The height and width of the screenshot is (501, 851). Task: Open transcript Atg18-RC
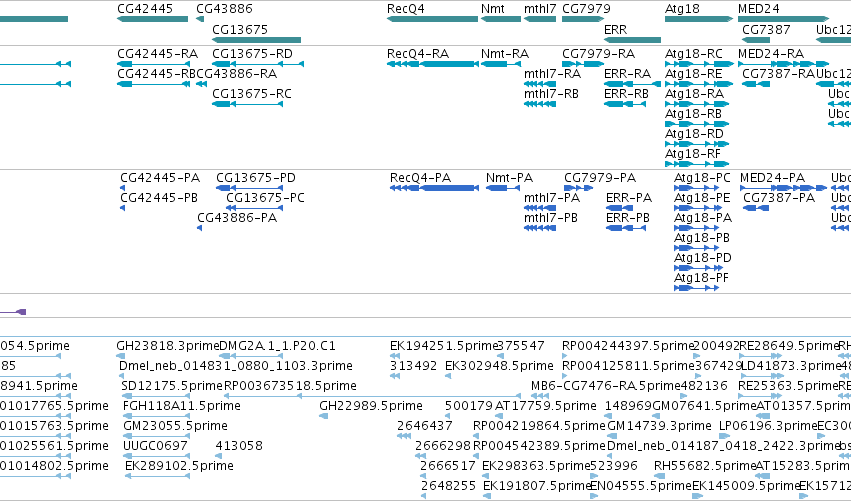[694, 54]
